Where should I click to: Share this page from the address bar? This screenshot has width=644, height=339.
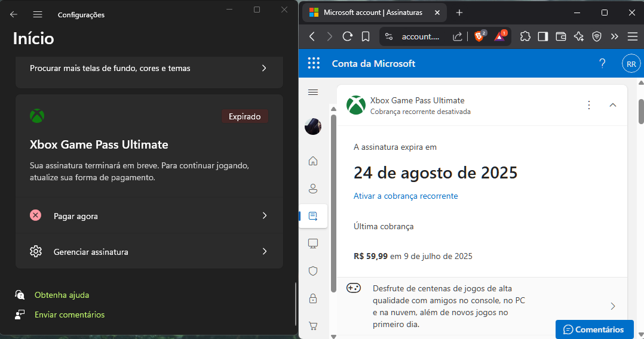(x=457, y=36)
